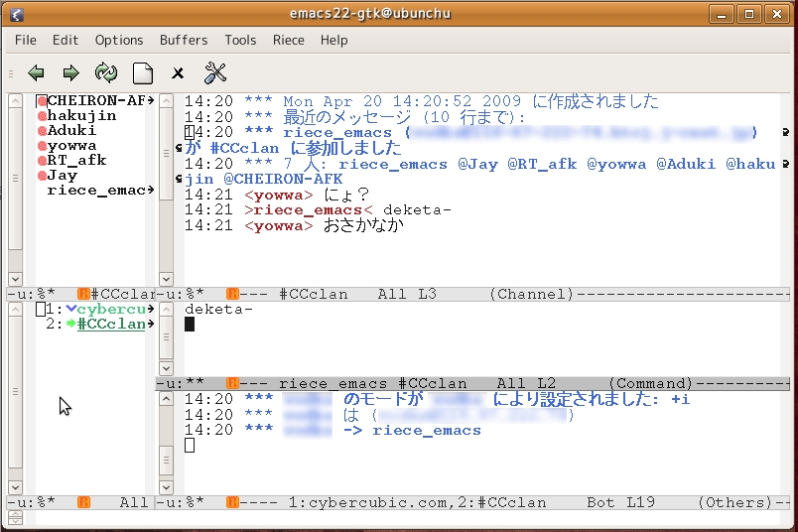Open the Tools menu
Image resolution: width=798 pixels, height=532 pixels.
tap(240, 40)
